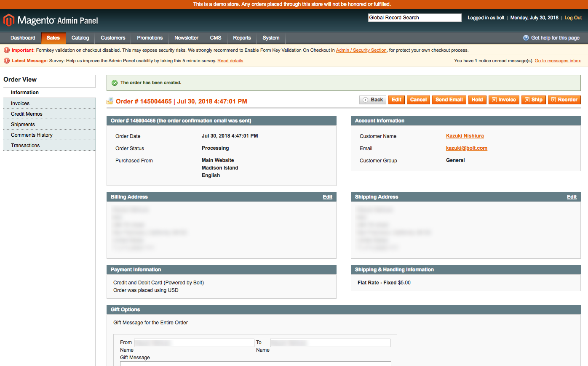
Task: Click 'Order was placed using USD' text
Action: (146, 290)
